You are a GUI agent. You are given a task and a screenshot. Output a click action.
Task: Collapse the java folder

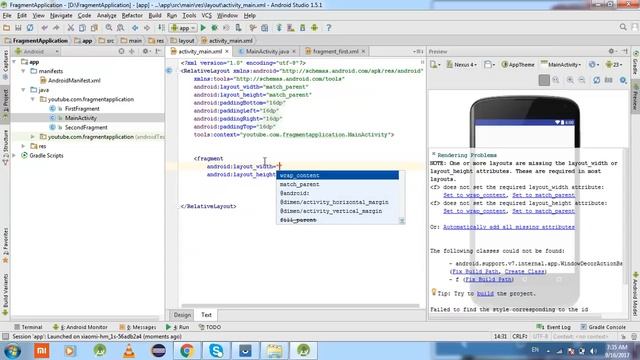pyautogui.click(x=23, y=90)
